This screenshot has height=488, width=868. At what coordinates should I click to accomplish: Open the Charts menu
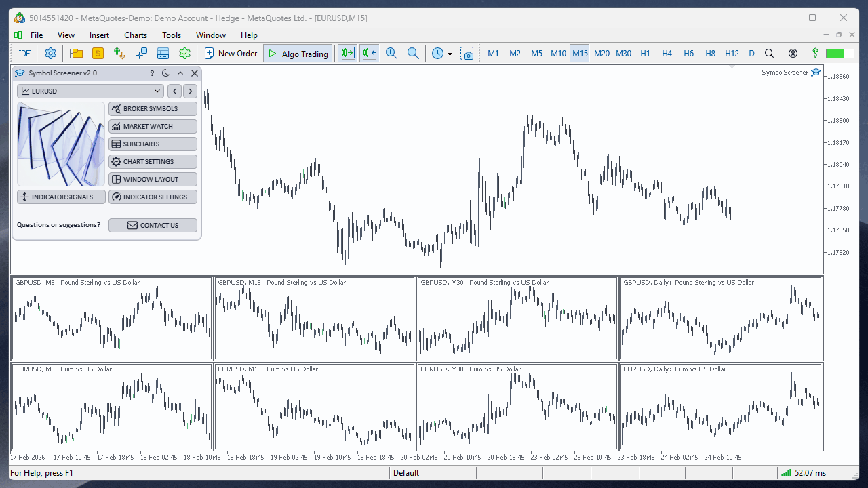(x=135, y=35)
